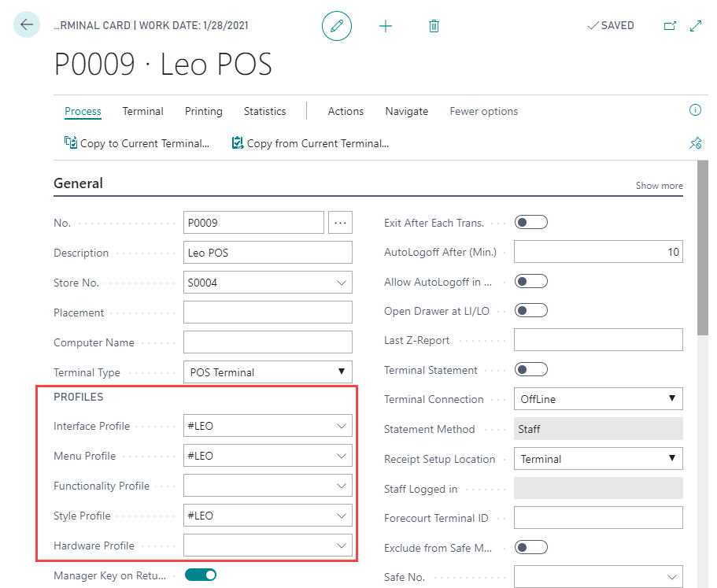Click the trash can delete icon
This screenshot has height=588, width=717.
pos(434,26)
